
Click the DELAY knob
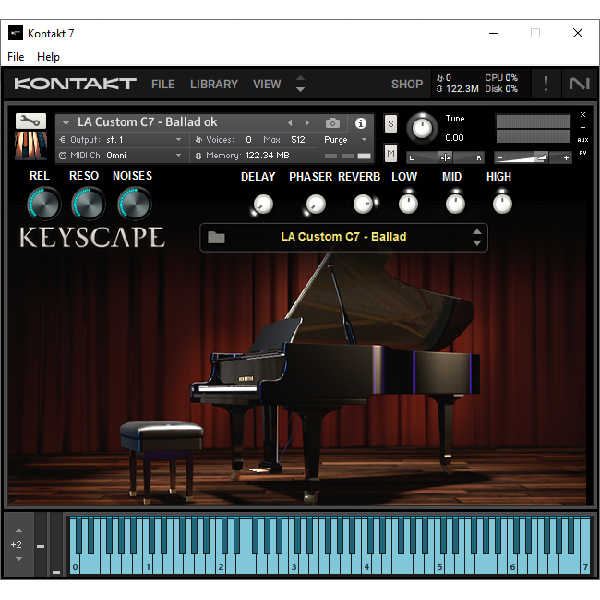[262, 204]
